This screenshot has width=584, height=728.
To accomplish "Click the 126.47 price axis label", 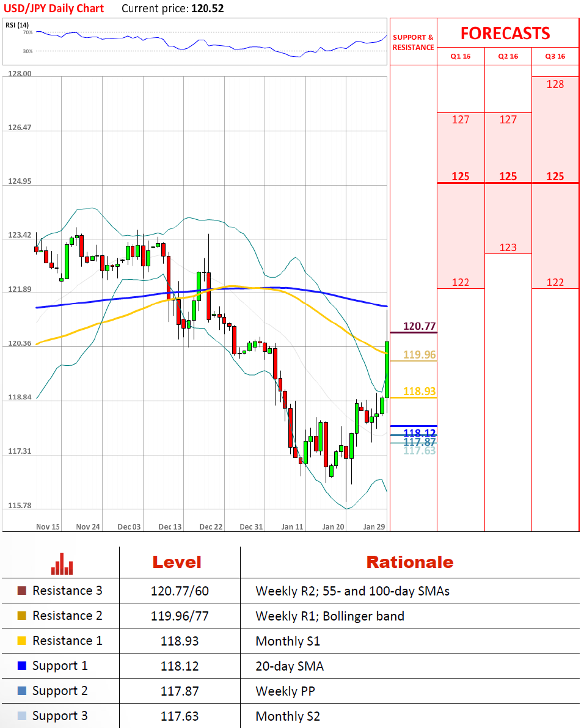I will (x=20, y=127).
